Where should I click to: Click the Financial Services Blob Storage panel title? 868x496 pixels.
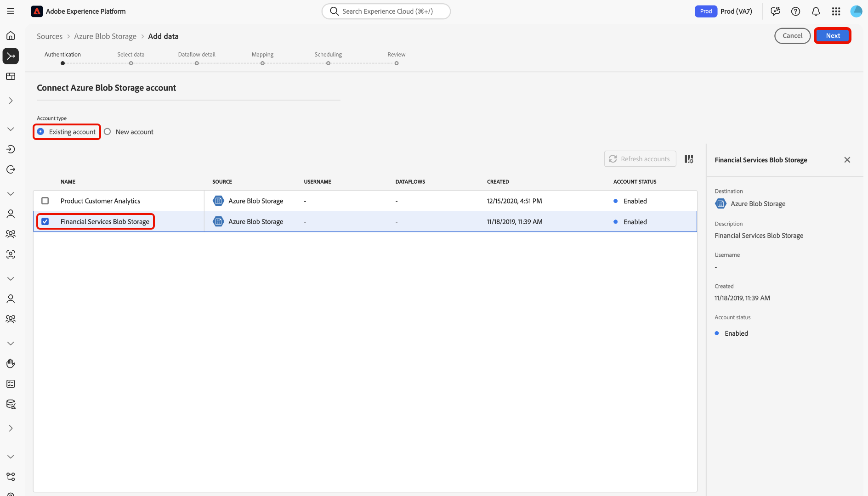coord(761,160)
